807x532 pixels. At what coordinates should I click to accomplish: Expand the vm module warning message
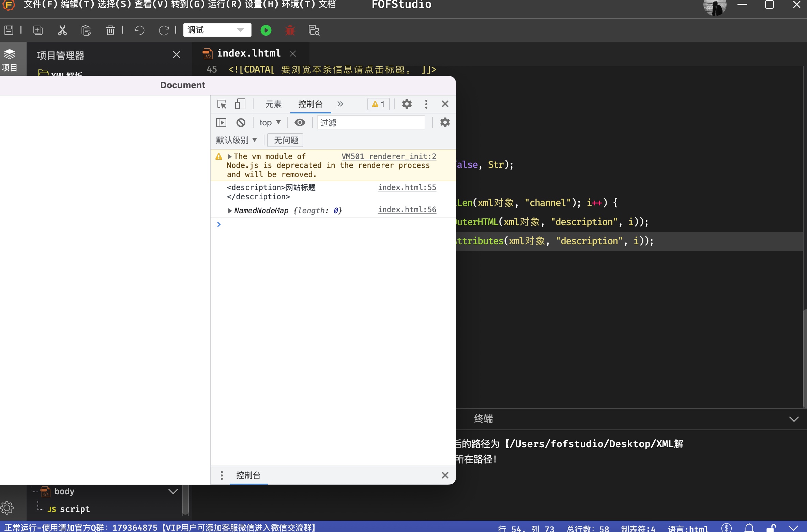pos(230,156)
